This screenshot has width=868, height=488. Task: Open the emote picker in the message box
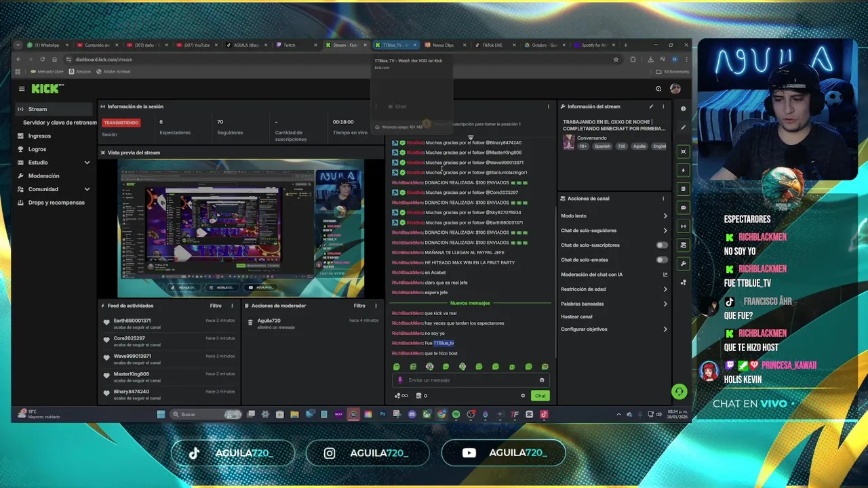pyautogui.click(x=541, y=380)
